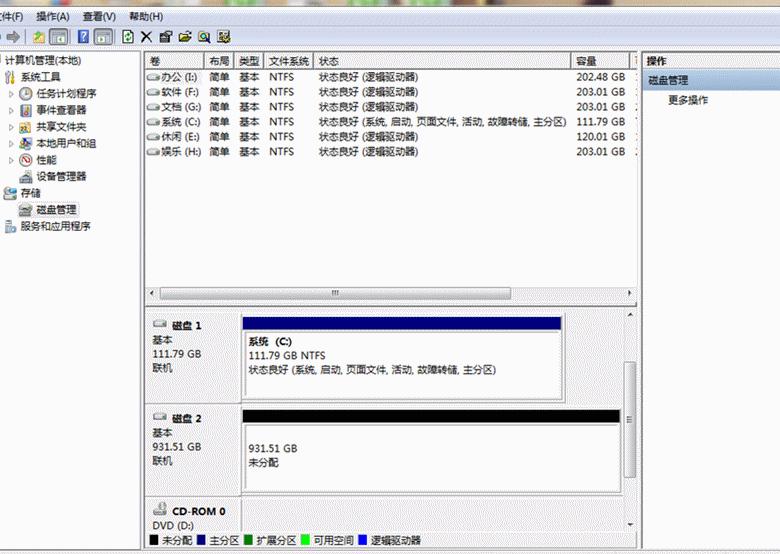Image resolution: width=780 pixels, height=554 pixels.
Task: Select 设备管理器 in the tree
Action: 61,177
